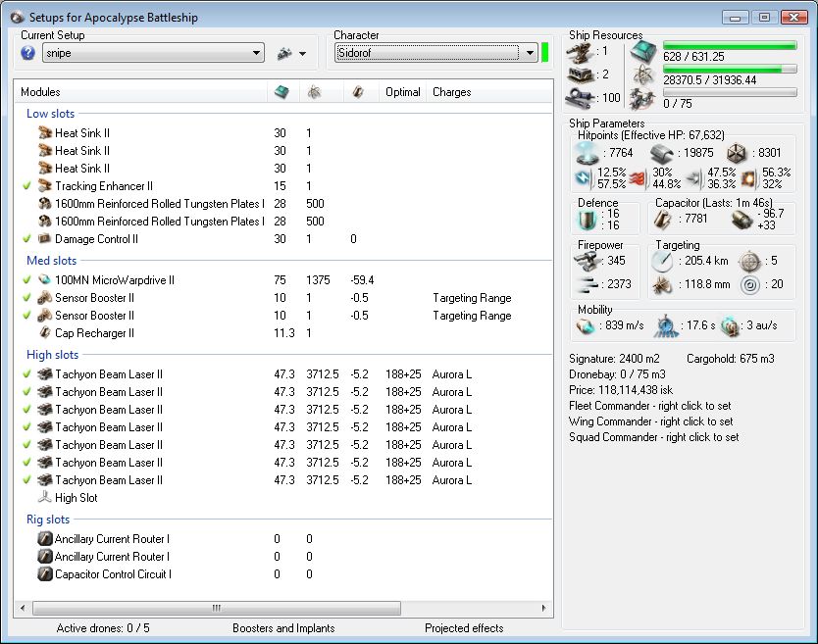Click the Capacitor column header icon
818x644 pixels.
point(358,92)
